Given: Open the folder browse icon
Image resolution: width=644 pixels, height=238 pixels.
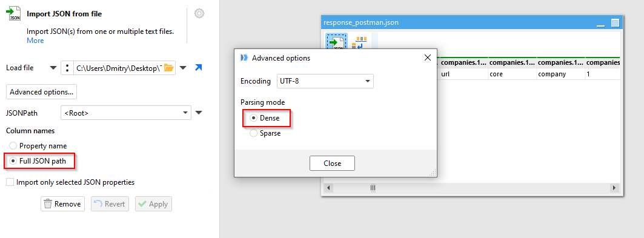Looking at the screenshot, I should click(169, 68).
